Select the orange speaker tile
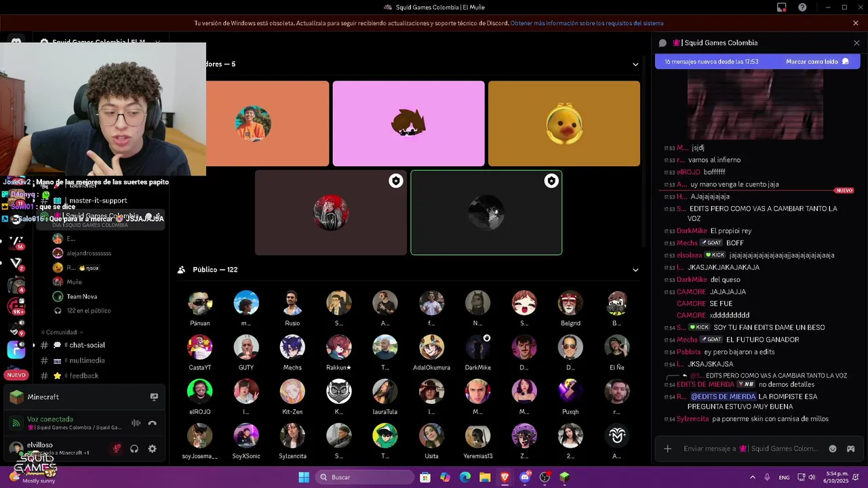This screenshot has height=488, width=868. pos(267,123)
